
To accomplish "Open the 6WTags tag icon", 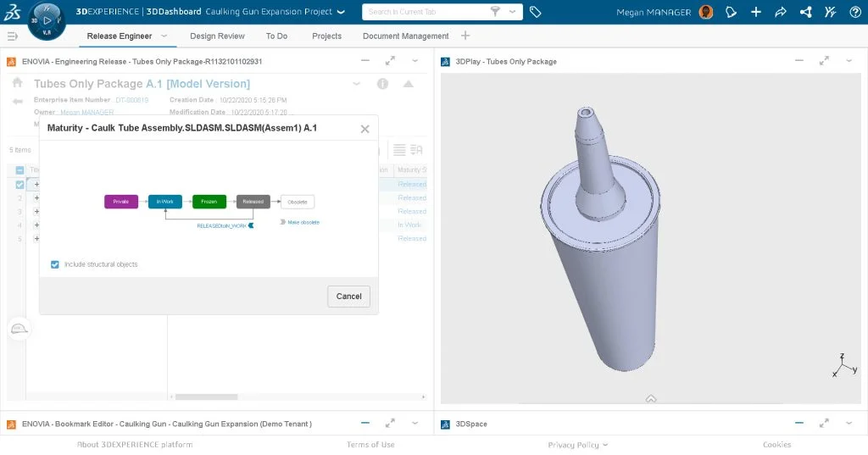I will pyautogui.click(x=536, y=12).
